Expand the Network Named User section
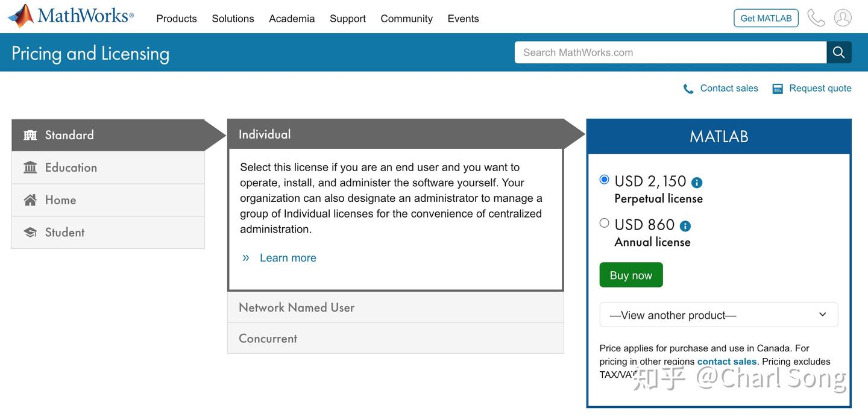Viewport: 868px width, 417px height. pyautogui.click(x=395, y=307)
